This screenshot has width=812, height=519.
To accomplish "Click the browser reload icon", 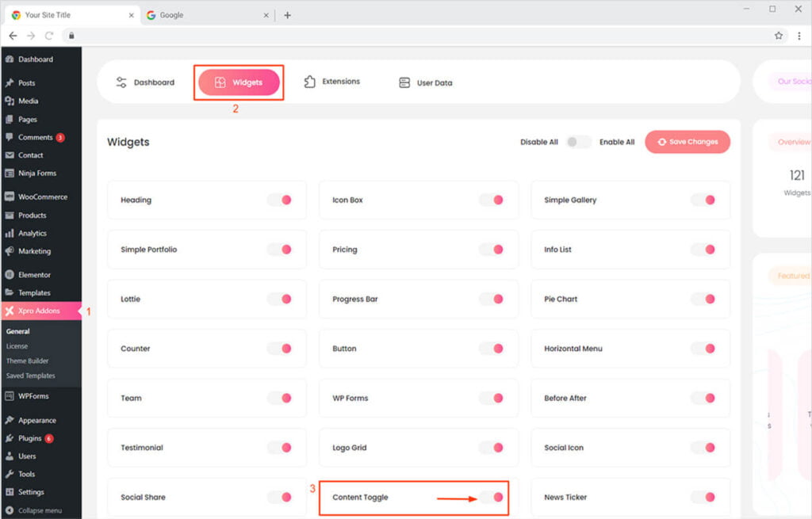I will pyautogui.click(x=49, y=36).
